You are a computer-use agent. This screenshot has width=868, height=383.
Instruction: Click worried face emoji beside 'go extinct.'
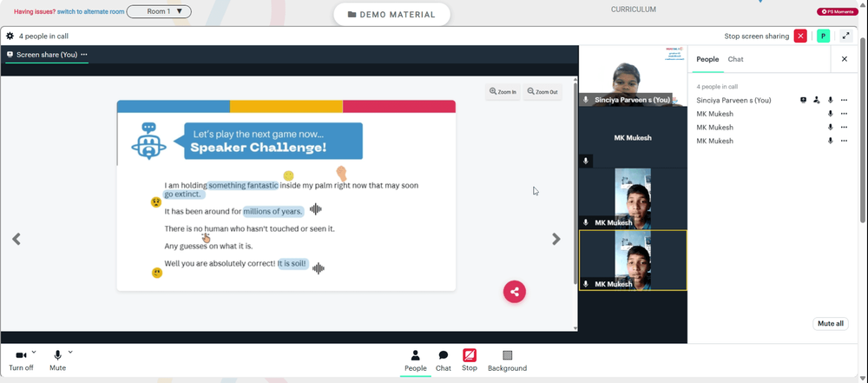pos(156,202)
